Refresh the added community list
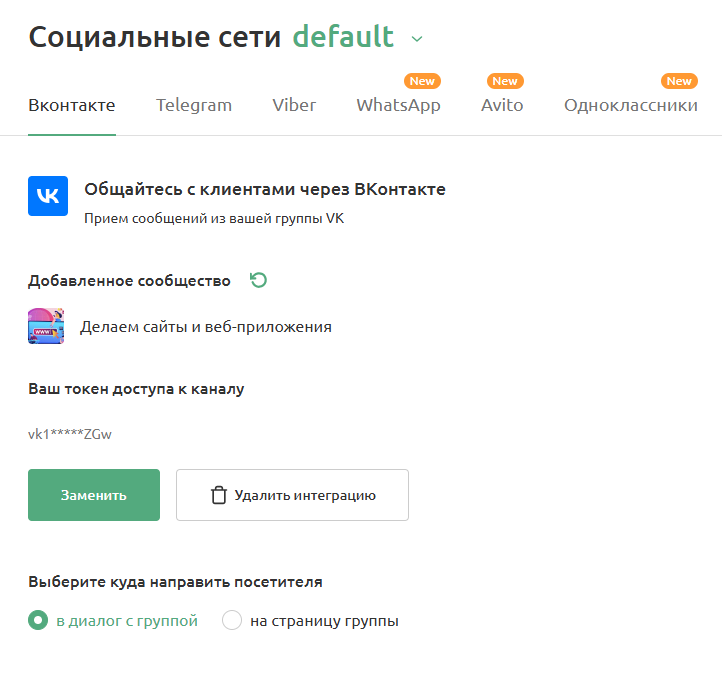The image size is (722, 682). tap(259, 280)
